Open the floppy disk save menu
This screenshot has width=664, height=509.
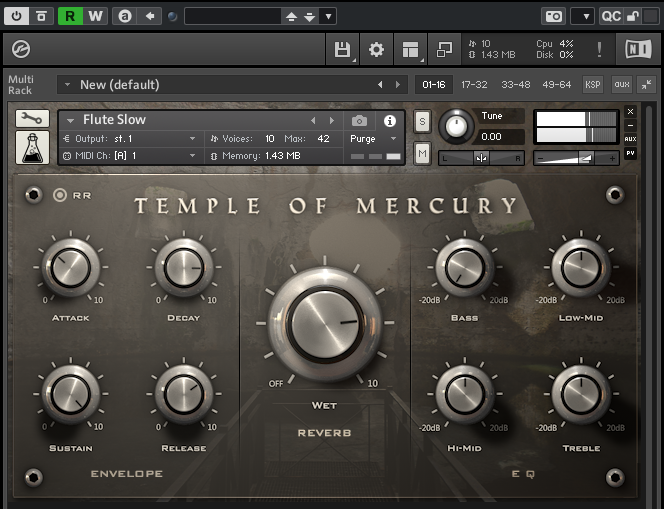pos(342,50)
